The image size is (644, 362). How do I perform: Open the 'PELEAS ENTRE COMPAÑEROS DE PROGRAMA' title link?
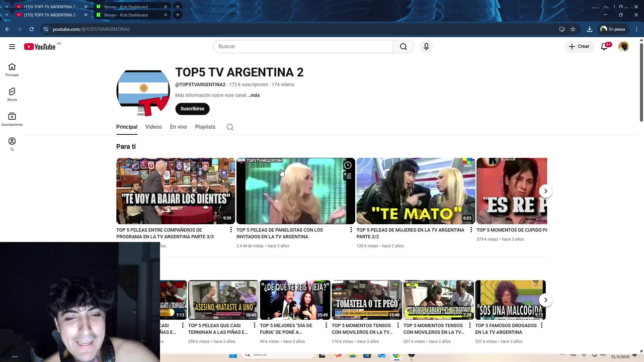pos(165,233)
